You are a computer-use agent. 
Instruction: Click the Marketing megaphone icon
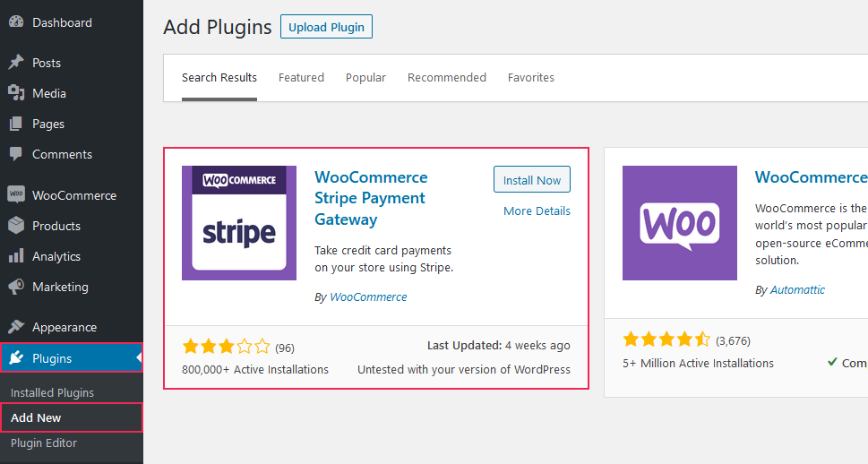click(16, 287)
